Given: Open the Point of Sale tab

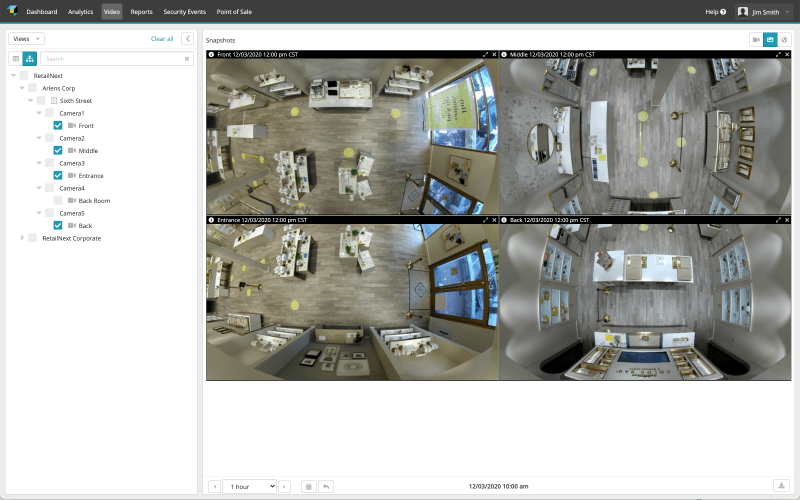Looking at the screenshot, I should coord(234,12).
